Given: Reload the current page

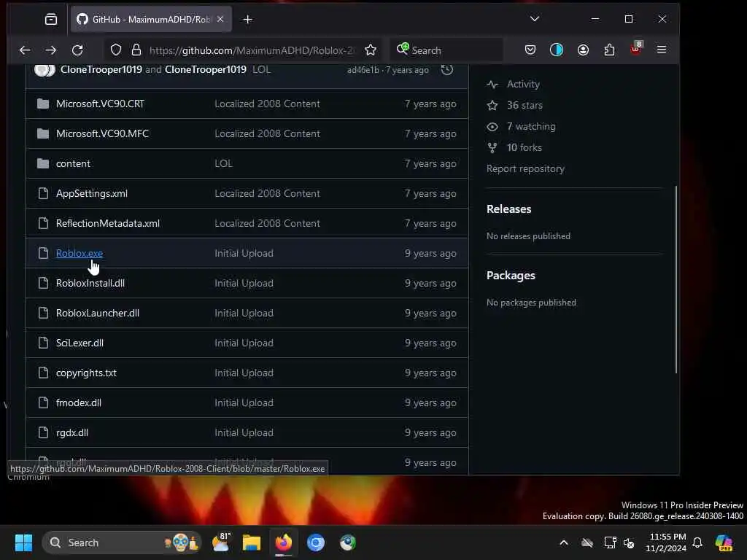Looking at the screenshot, I should (77, 50).
